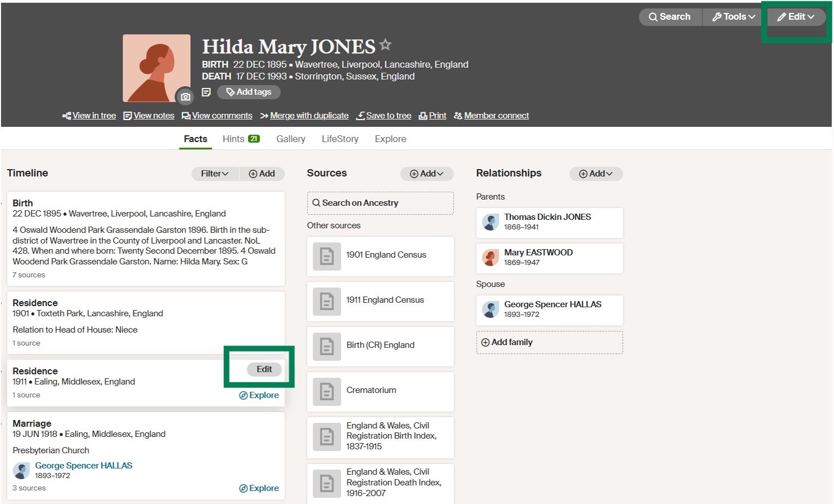834x504 pixels.
Task: Click the Merge with duplicate link
Action: pyautogui.click(x=309, y=116)
